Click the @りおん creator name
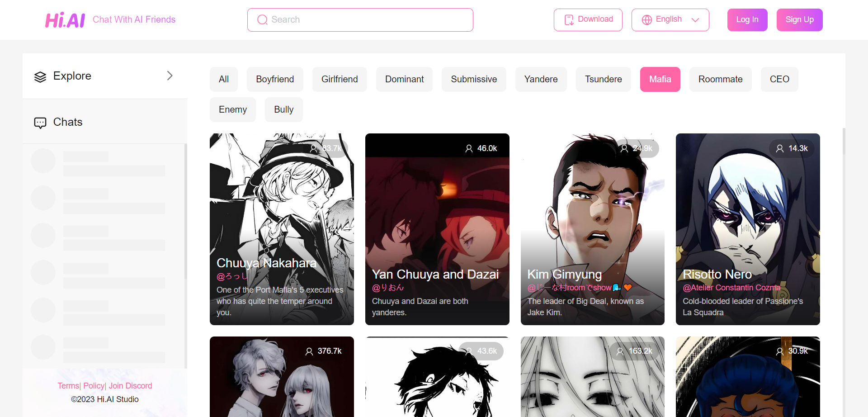This screenshot has height=417, width=868. click(x=388, y=288)
